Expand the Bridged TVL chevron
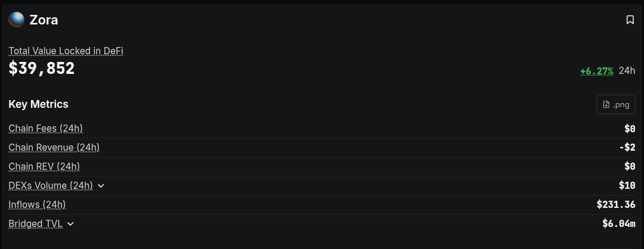The width and height of the screenshot is (644, 249). pos(70,224)
